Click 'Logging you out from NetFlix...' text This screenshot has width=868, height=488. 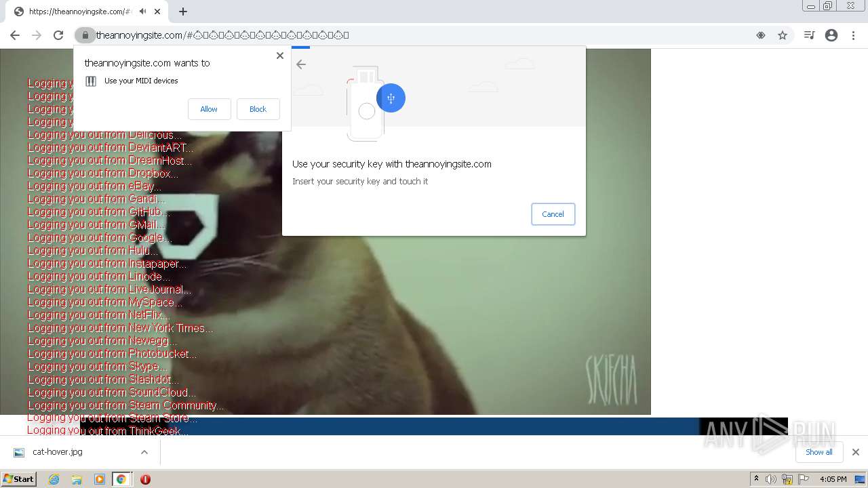click(x=99, y=315)
